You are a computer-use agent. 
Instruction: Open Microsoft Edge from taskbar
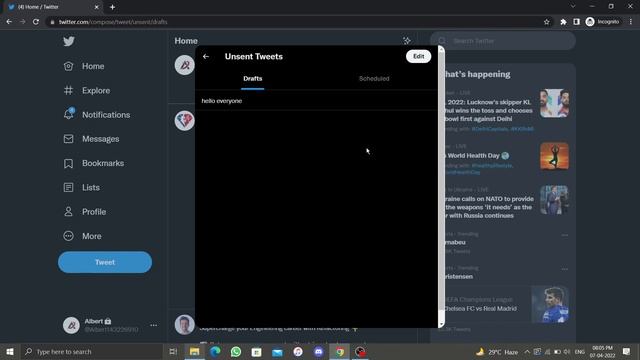(215, 351)
